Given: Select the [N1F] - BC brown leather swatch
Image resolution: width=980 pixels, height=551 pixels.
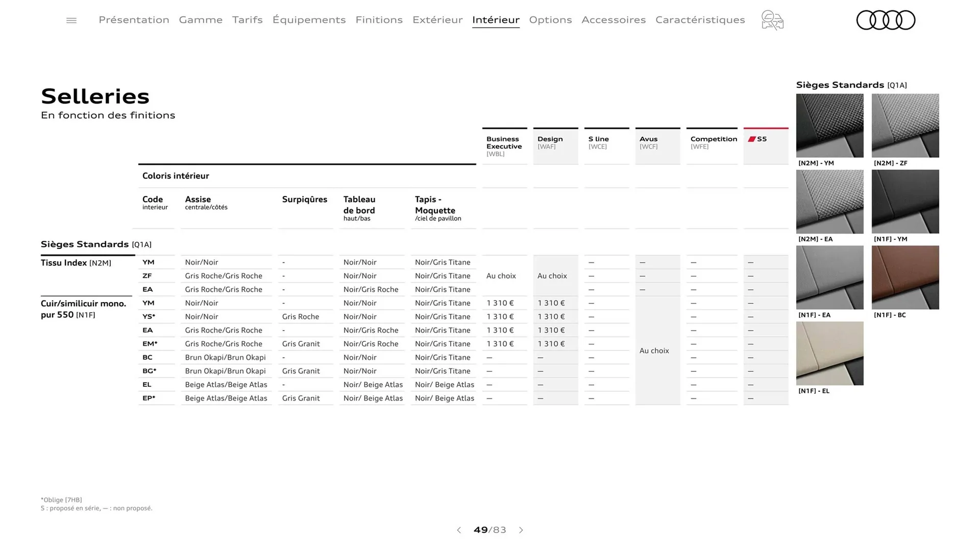Looking at the screenshot, I should (905, 278).
